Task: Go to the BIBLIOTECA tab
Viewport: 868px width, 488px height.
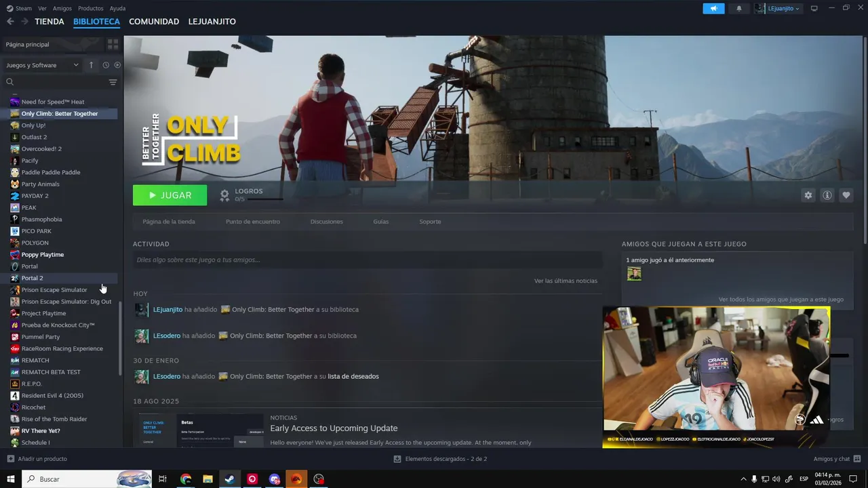Action: pyautogui.click(x=96, y=22)
